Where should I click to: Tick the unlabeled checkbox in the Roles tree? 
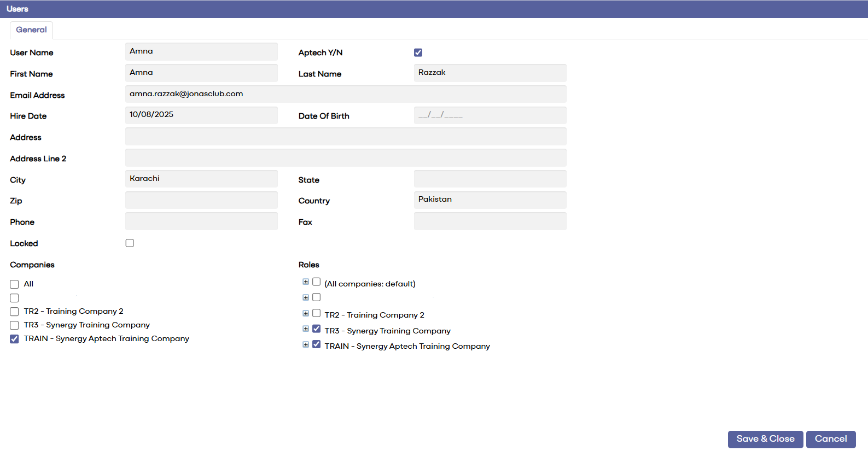[316, 297]
